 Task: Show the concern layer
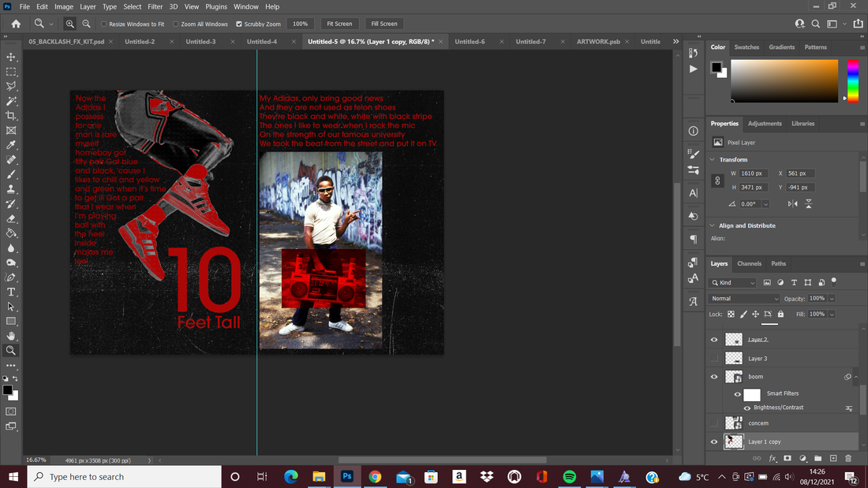pos(714,423)
